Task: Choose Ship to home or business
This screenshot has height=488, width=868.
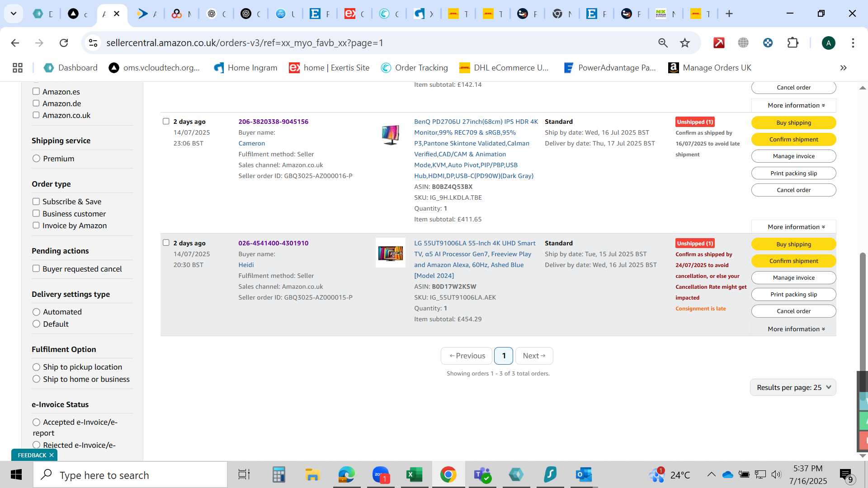Action: [36, 379]
